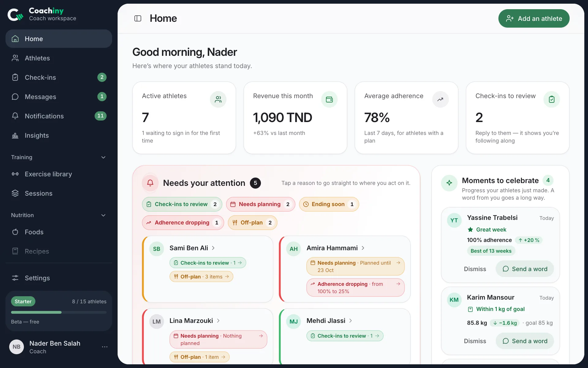Filter by Adherence dropping chip
Screen dimensions: 588x368
point(183,223)
